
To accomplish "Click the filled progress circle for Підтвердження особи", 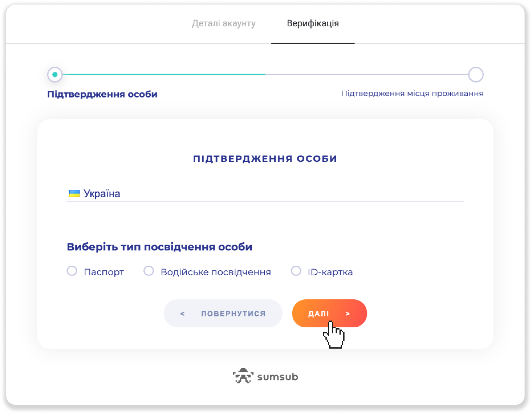I will (x=55, y=74).
